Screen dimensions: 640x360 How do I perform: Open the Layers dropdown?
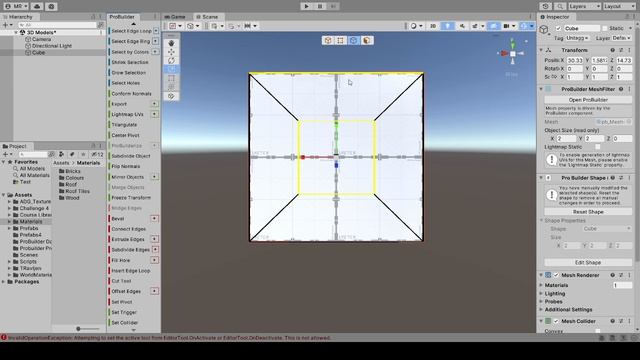coord(584,7)
